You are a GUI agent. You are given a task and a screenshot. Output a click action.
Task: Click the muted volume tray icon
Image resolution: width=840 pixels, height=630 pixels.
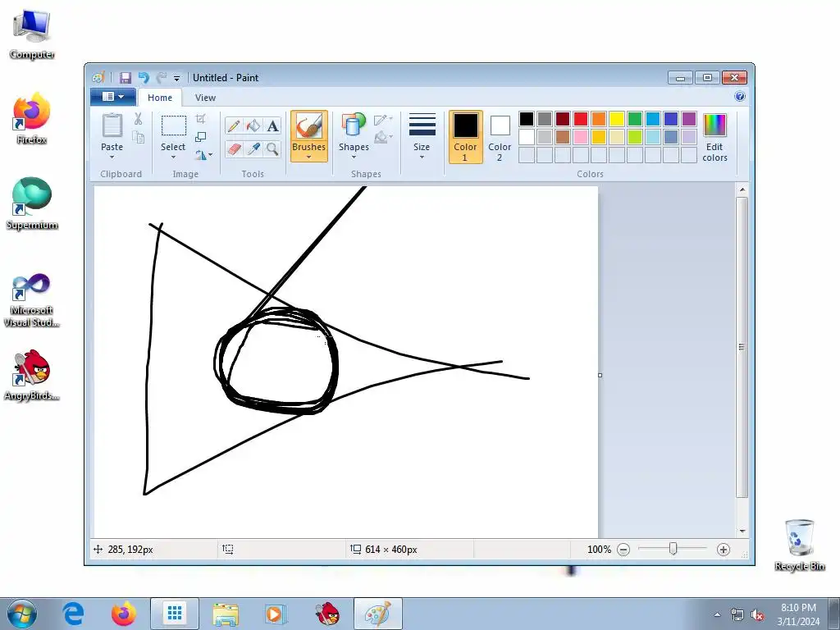757,615
